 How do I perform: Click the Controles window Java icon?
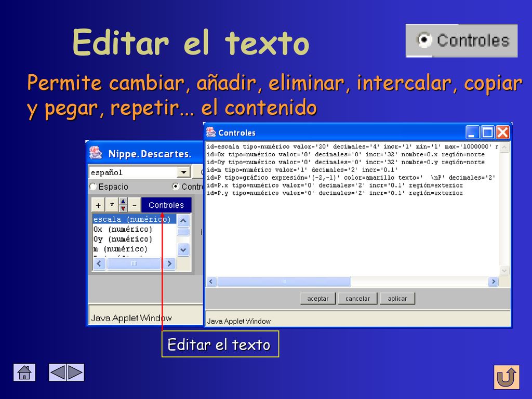pyautogui.click(x=211, y=132)
